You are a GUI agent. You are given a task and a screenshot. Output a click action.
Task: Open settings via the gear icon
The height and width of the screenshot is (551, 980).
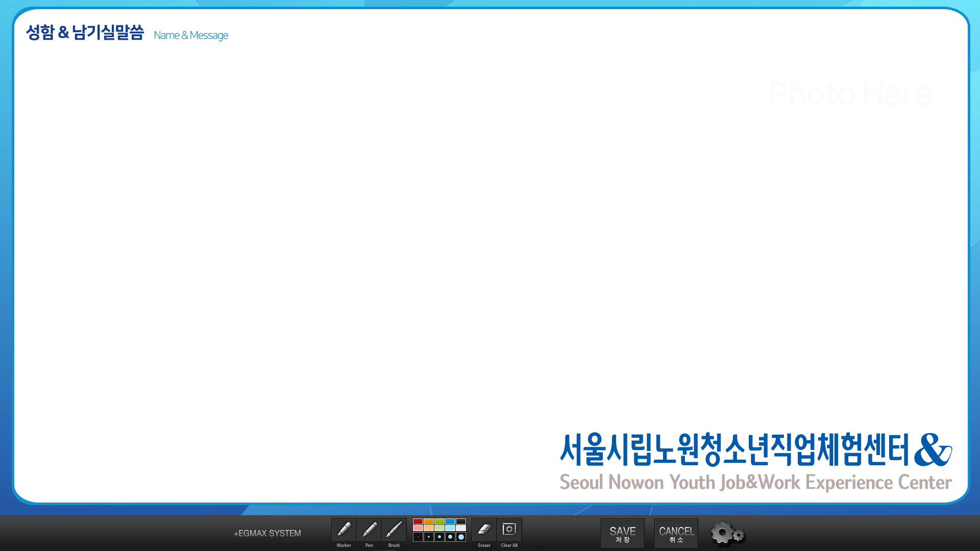point(724,534)
